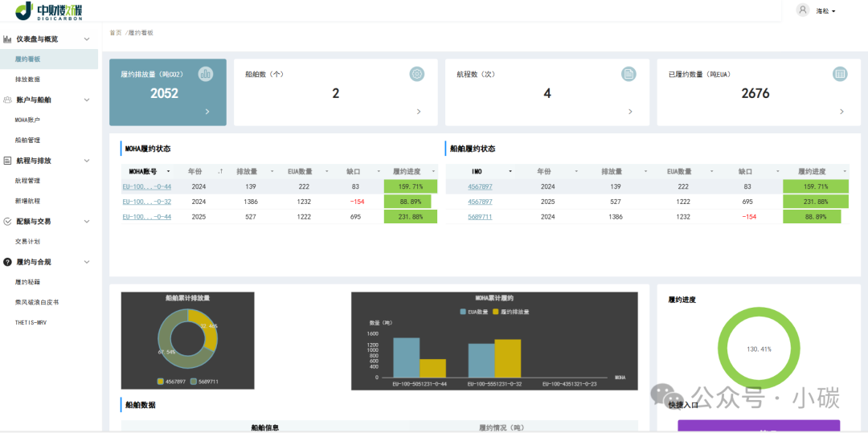Screen dimensions: 868x433
Task: Select 履约看板 in the sidebar
Action: 49,59
